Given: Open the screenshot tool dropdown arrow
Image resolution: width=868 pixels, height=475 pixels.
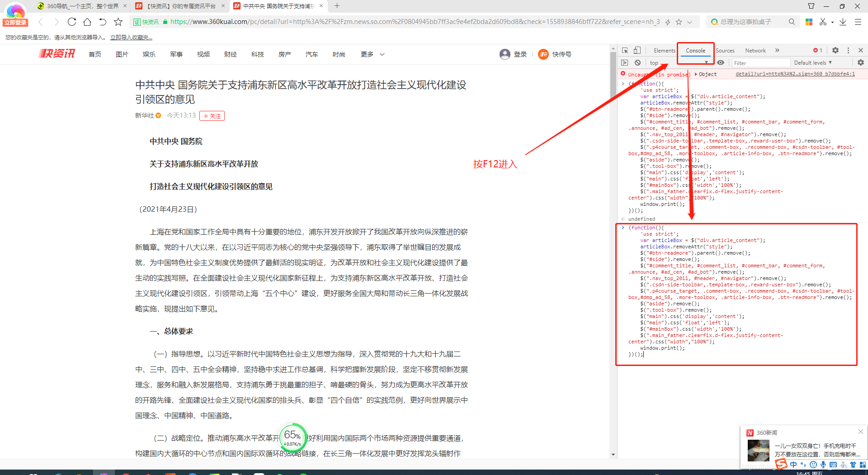Looking at the screenshot, I should 832,22.
